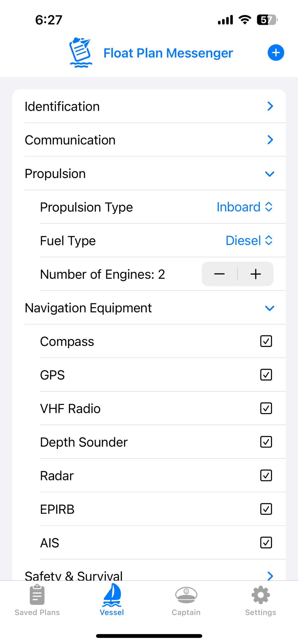
Task: Increase number of engines with plus
Action: pyautogui.click(x=256, y=274)
